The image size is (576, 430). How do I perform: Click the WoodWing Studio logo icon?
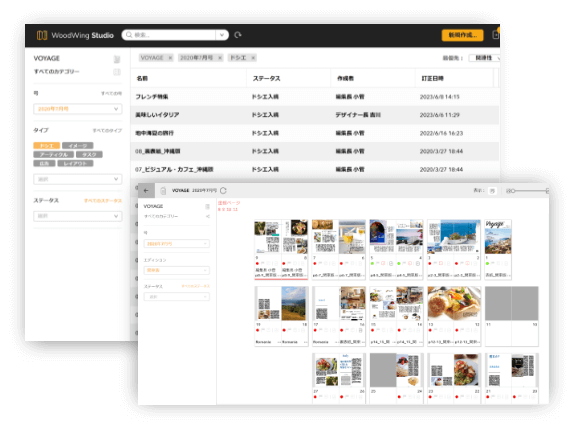coord(42,35)
